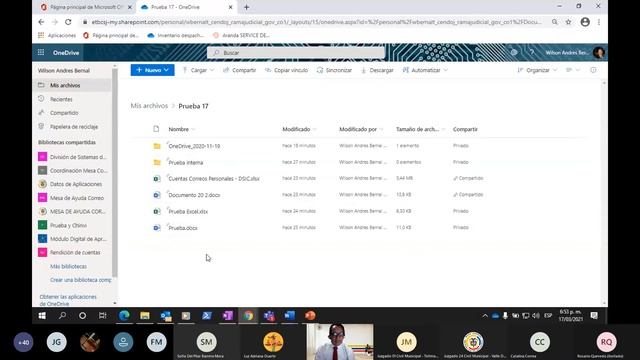
Task: Open the info details pane icon
Action: 593,70
